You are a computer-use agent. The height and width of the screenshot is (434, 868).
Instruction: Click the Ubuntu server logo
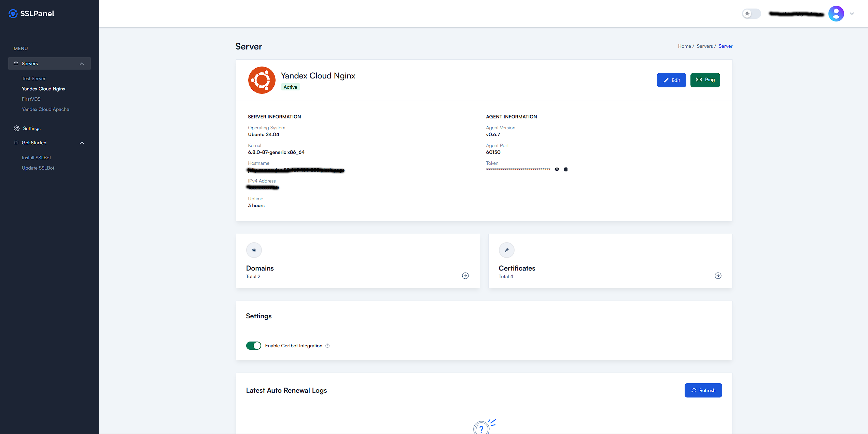pos(262,80)
